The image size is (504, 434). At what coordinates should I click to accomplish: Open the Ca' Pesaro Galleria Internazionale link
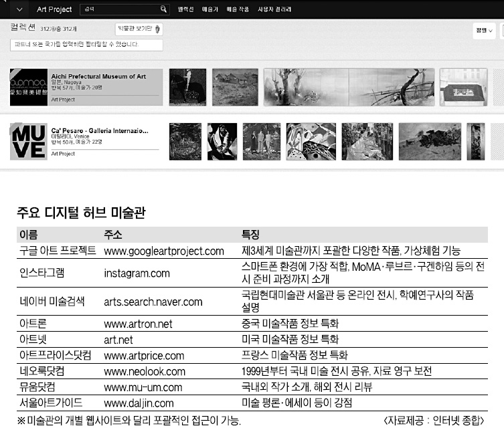point(100,131)
